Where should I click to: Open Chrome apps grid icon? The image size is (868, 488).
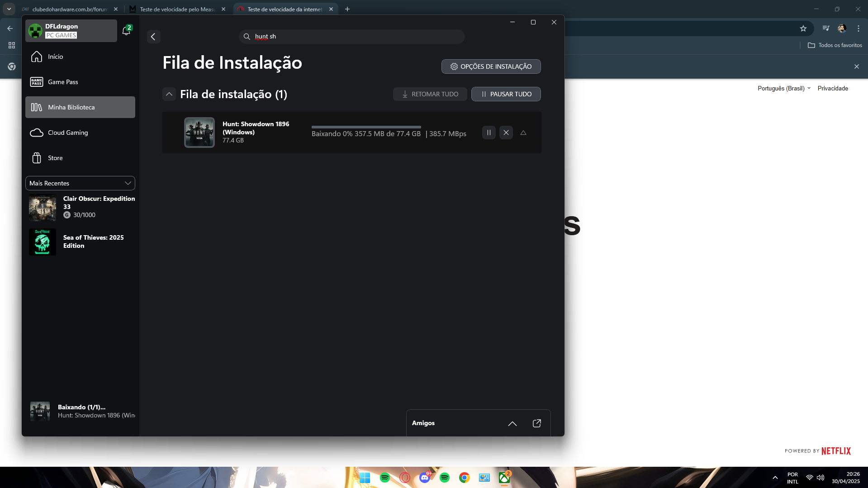pyautogui.click(x=12, y=45)
